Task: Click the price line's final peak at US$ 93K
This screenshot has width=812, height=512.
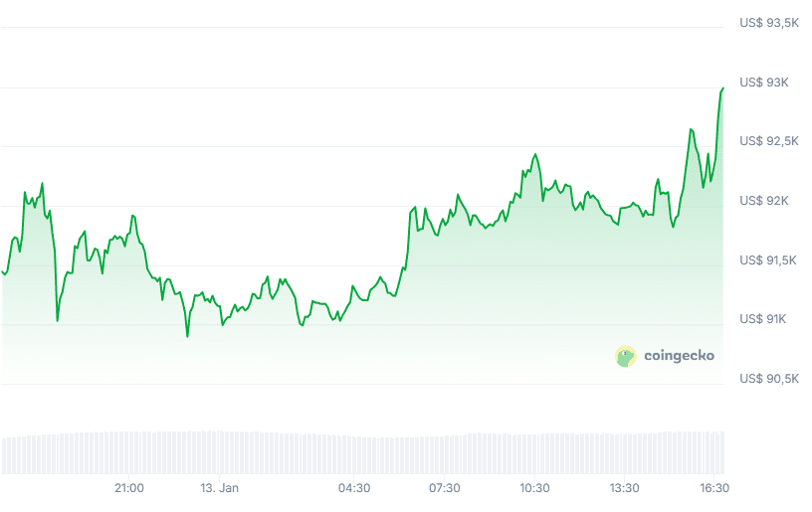Action: [x=722, y=88]
